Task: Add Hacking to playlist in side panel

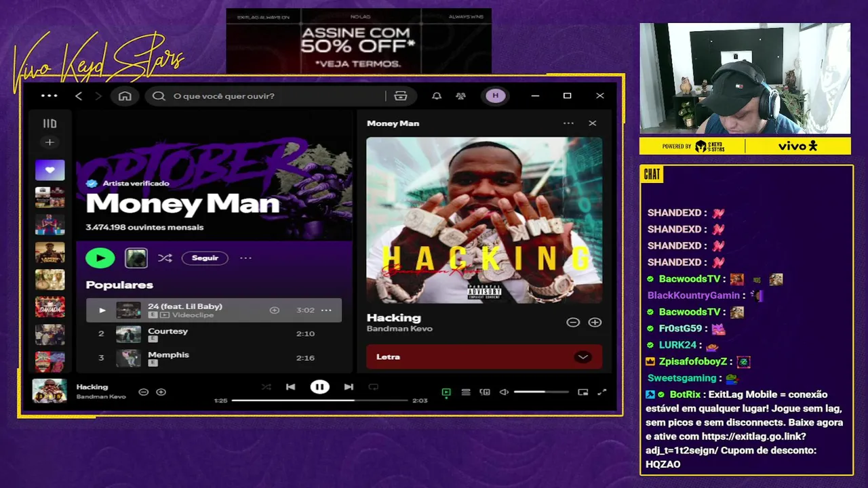Action: click(x=595, y=323)
